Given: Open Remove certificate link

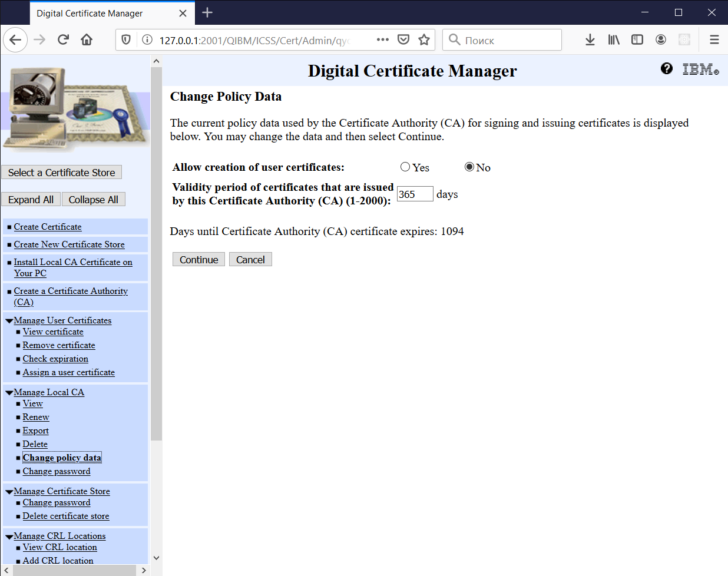Looking at the screenshot, I should click(x=59, y=345).
